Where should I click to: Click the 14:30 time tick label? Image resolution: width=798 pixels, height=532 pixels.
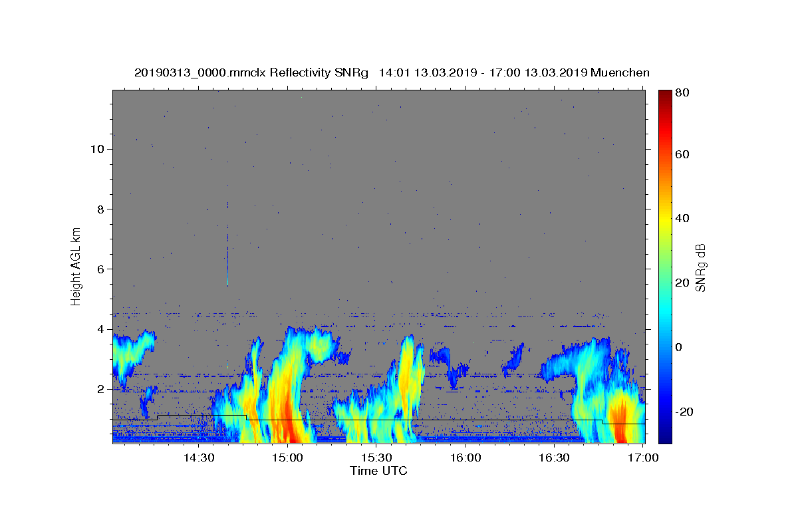pyautogui.click(x=198, y=458)
